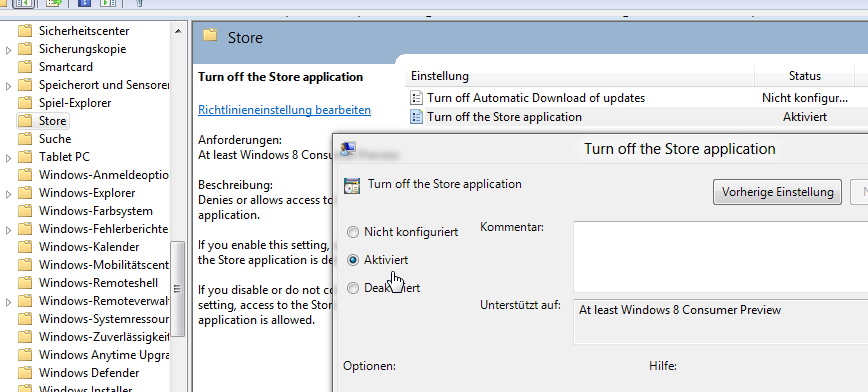Click policy icon beside Turn off the Store application row
Screen dimensions: 868x392
pyautogui.click(x=416, y=117)
